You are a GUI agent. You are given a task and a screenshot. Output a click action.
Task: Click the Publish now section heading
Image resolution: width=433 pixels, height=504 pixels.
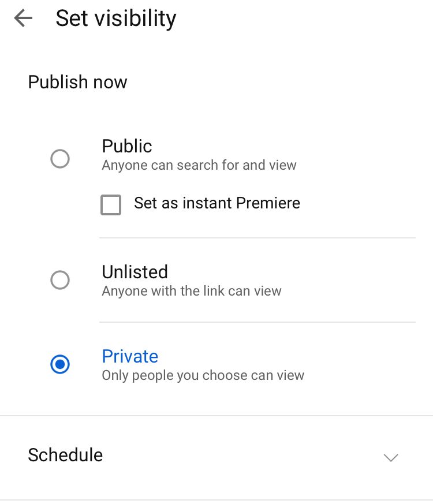click(77, 82)
